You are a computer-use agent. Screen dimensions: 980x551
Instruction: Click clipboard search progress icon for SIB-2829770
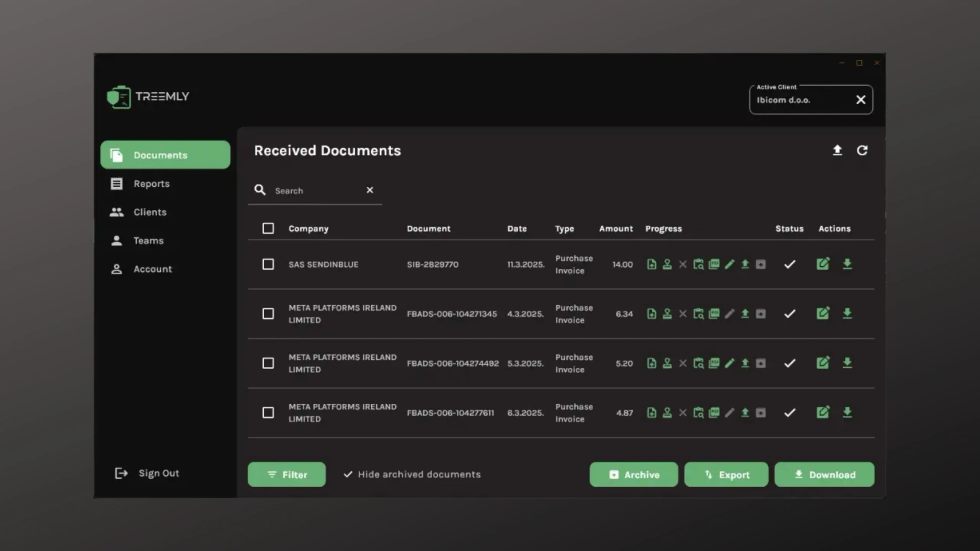point(698,264)
